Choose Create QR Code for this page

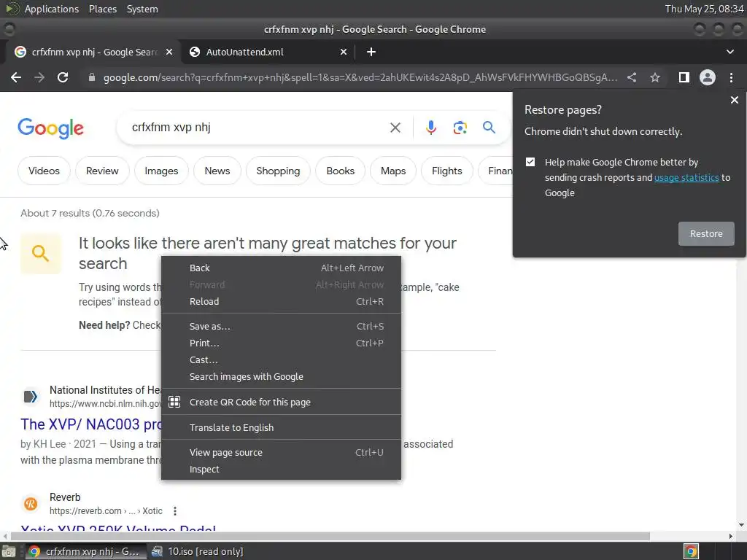pos(281,402)
